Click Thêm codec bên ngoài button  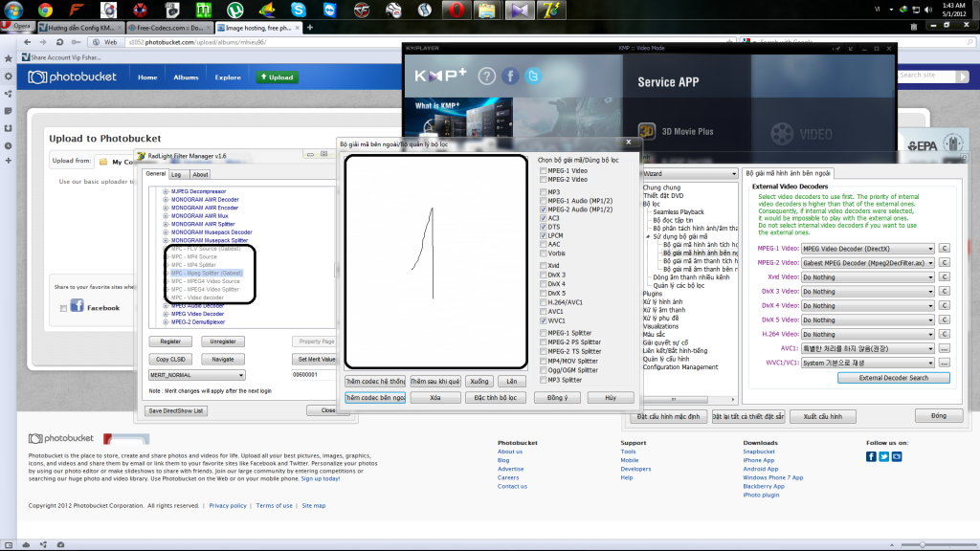coord(375,397)
